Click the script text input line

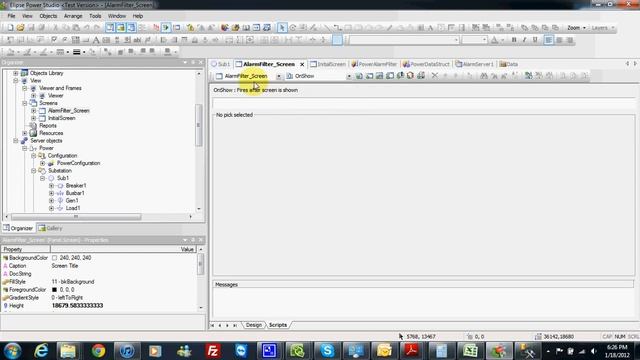[424, 104]
